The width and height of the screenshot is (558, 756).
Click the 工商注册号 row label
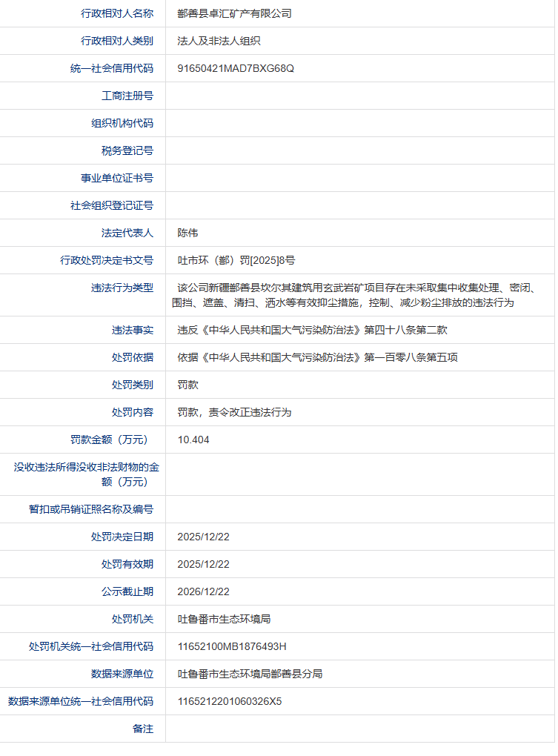tap(127, 96)
